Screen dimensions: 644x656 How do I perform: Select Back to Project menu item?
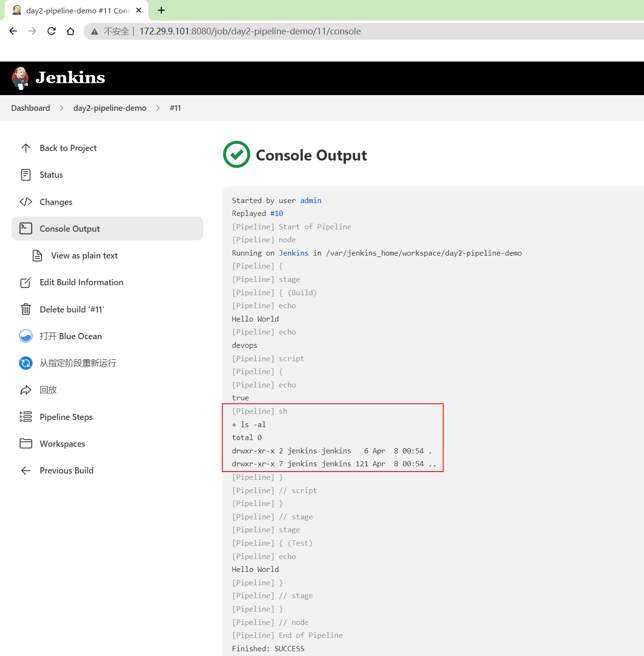107,148
